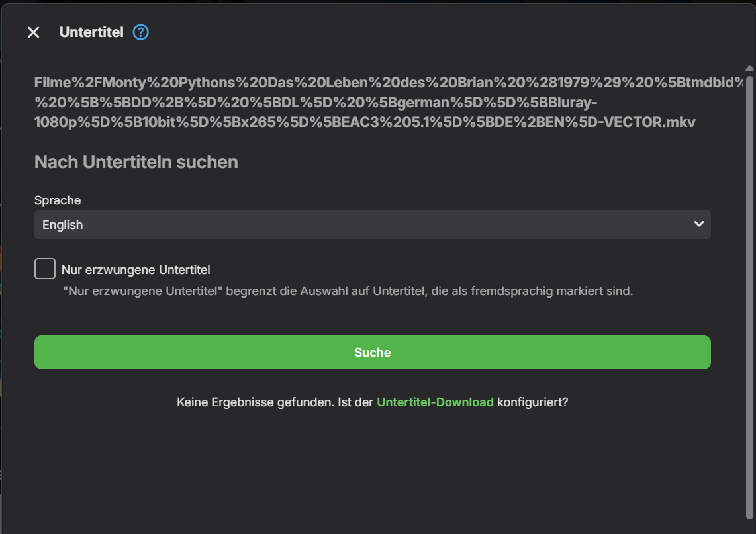Enable the "Nur erzwungene Untertitel" checkbox

coord(45,269)
